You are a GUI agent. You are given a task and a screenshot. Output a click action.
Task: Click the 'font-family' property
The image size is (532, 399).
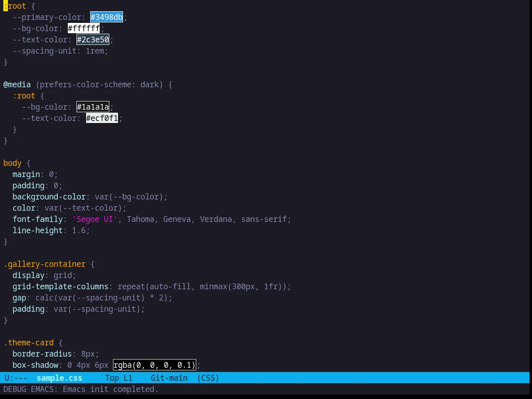[x=37, y=219]
